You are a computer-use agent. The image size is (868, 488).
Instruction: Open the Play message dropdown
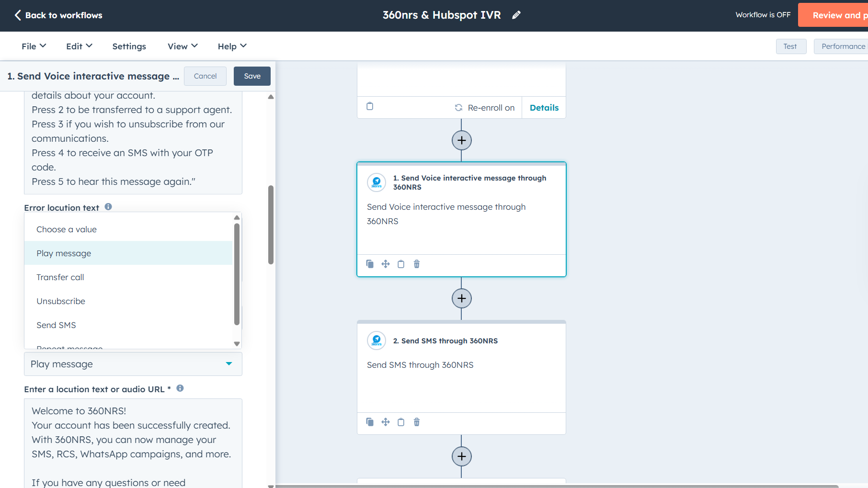(x=133, y=364)
